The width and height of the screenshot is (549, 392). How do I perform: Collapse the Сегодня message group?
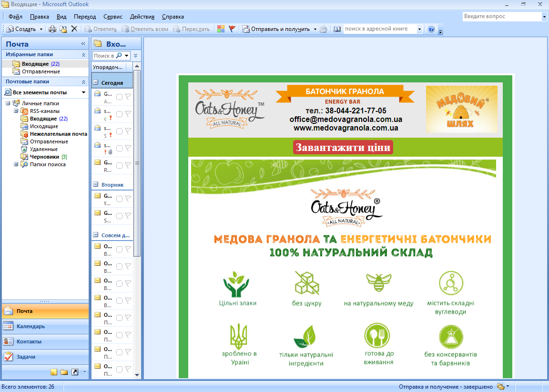point(96,82)
